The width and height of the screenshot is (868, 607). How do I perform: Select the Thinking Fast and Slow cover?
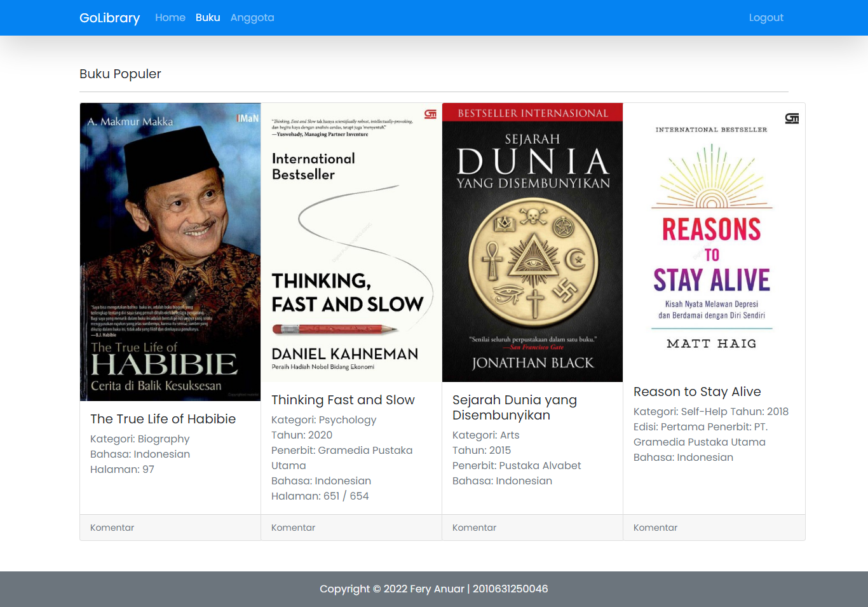pyautogui.click(x=351, y=242)
